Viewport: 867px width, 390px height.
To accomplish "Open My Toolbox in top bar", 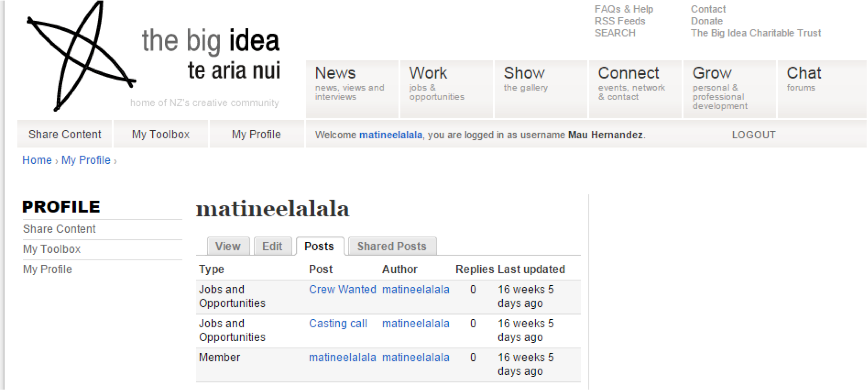I will (x=161, y=134).
